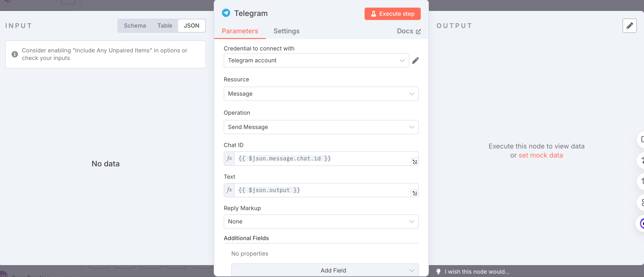The height and width of the screenshot is (277, 644).
Task: Click the I wish this node would link
Action: (x=477, y=272)
